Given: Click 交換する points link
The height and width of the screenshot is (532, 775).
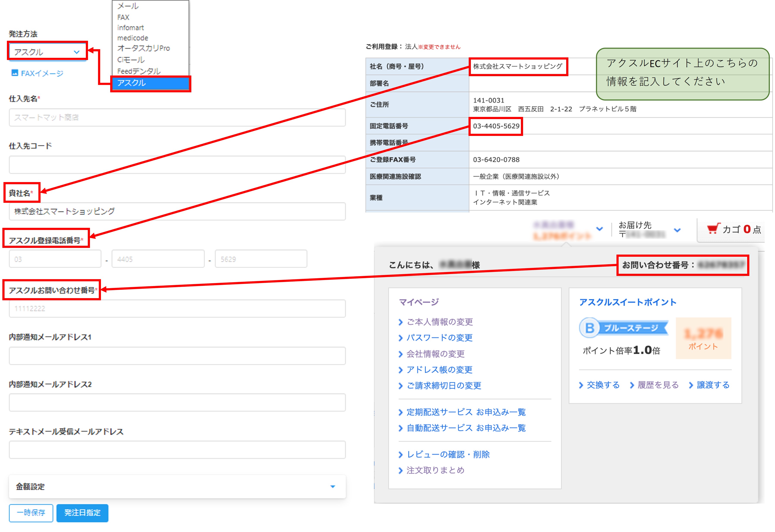Looking at the screenshot, I should tap(603, 385).
